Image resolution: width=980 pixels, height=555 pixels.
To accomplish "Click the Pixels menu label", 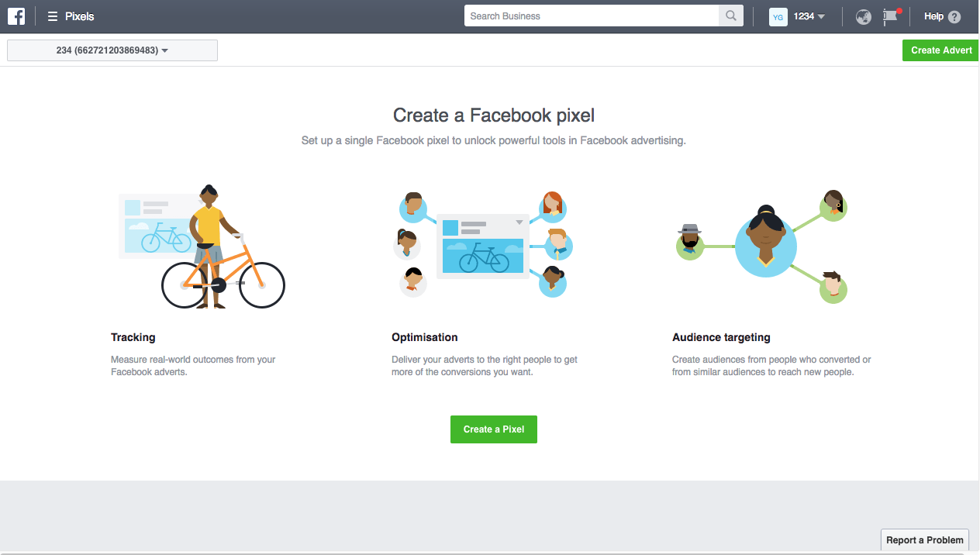I will tap(80, 16).
